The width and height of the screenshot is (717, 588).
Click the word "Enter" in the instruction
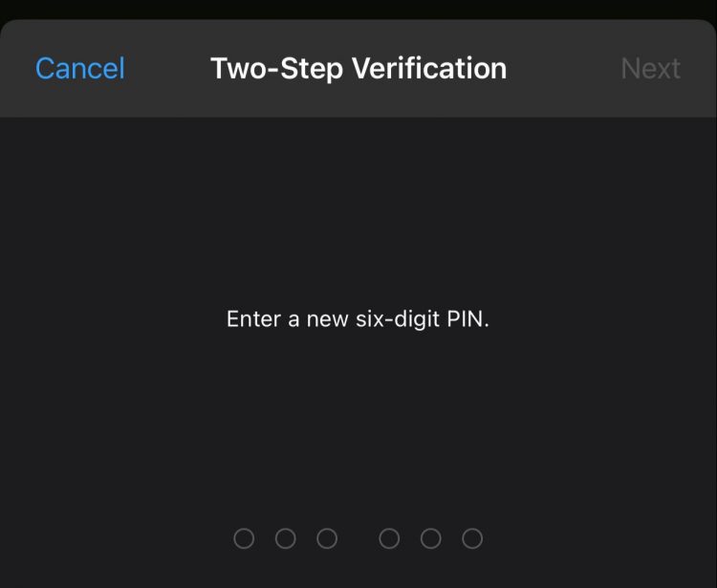point(253,319)
